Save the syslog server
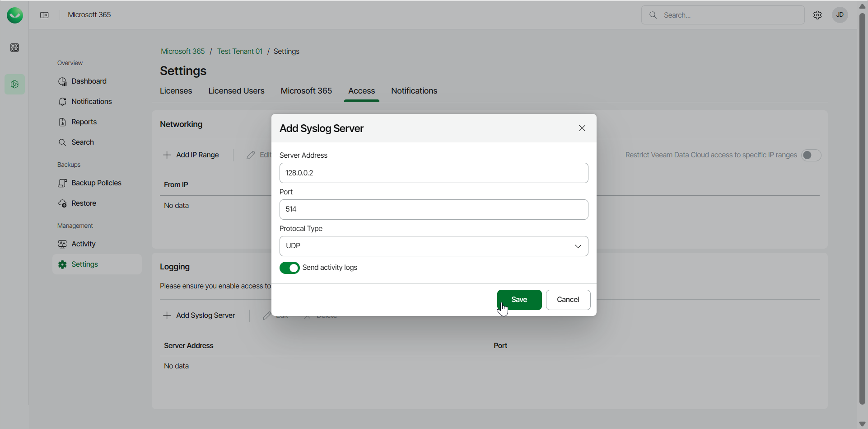 coord(519,300)
